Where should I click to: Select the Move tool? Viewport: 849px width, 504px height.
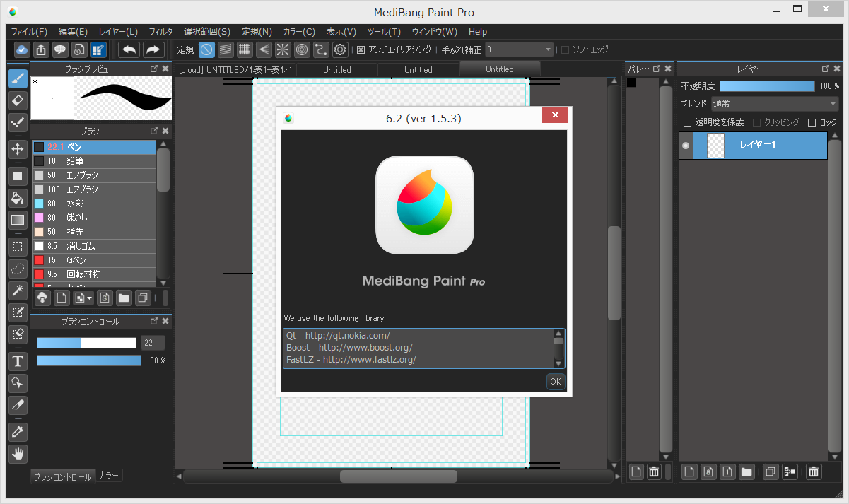click(x=18, y=149)
